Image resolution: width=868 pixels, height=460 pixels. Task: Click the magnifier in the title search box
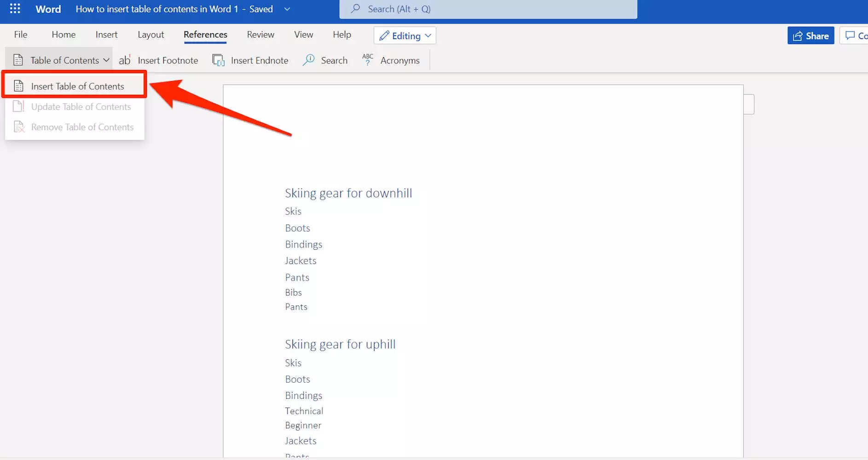point(355,8)
